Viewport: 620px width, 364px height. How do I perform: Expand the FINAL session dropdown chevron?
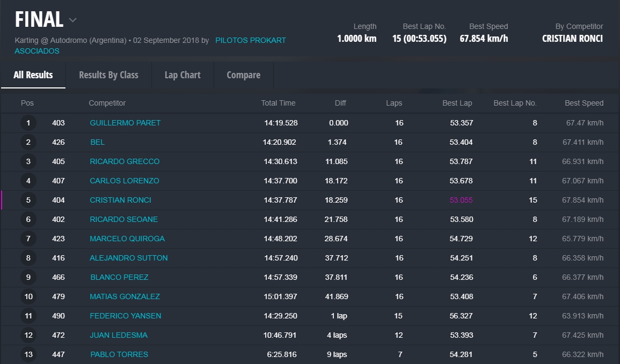(x=73, y=20)
